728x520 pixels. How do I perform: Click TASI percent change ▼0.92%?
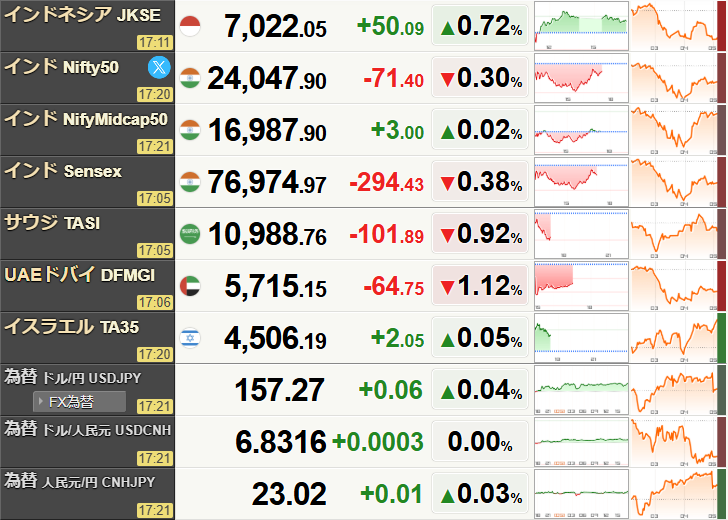(480, 234)
